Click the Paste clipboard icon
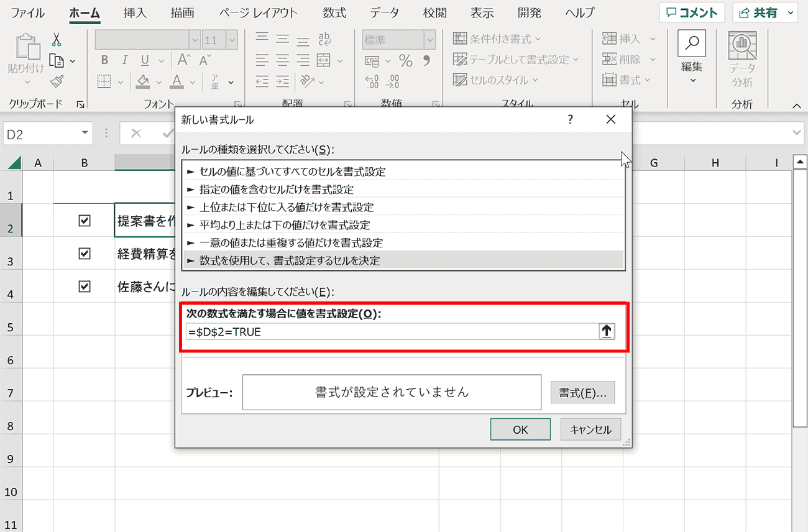Viewport: 808px width, 532px height. [x=27, y=47]
